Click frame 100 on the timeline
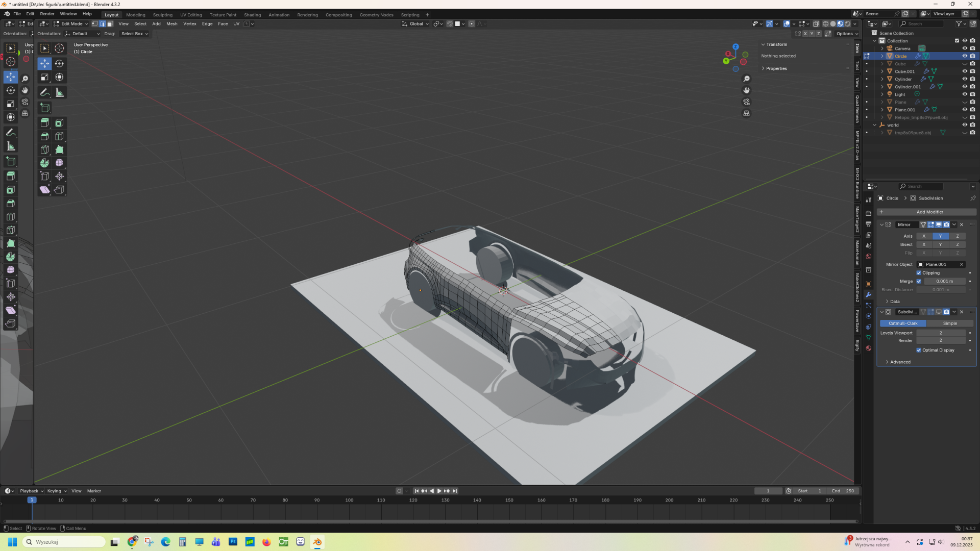Image resolution: width=980 pixels, height=551 pixels. coord(349,500)
